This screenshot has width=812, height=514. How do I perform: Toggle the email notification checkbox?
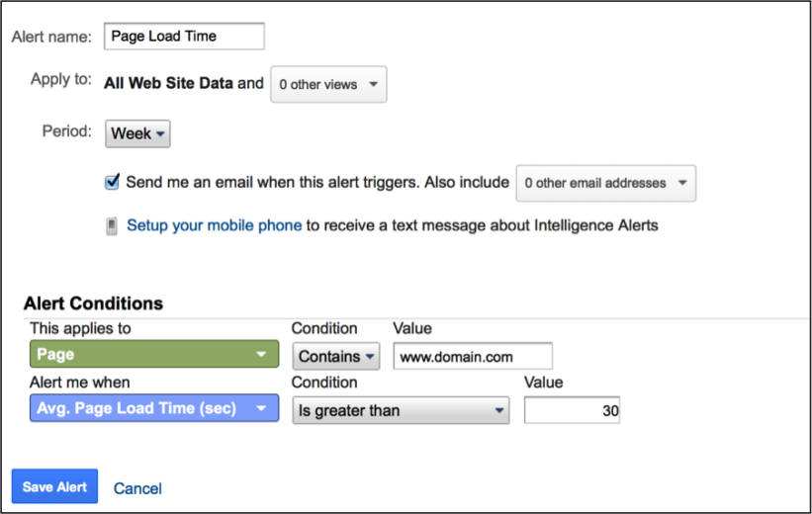point(112,182)
